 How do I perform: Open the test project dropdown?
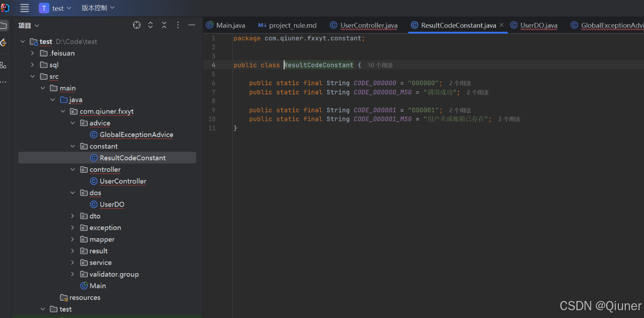tap(56, 8)
